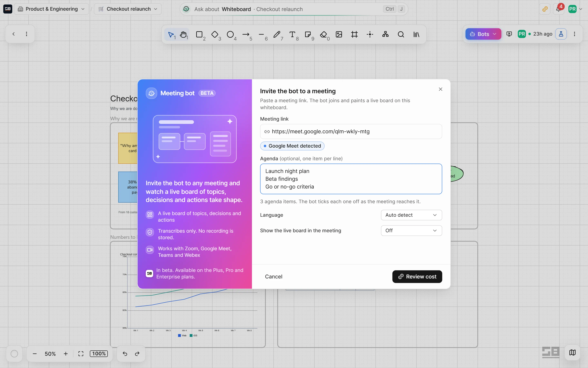The width and height of the screenshot is (588, 368).
Task: Click the diagram hierarchy tool icon
Action: (x=386, y=34)
